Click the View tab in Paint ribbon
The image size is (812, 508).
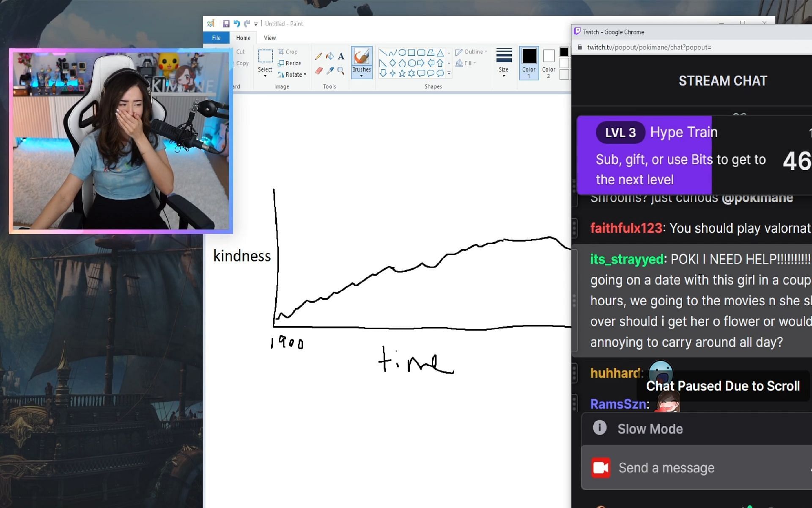click(x=269, y=37)
